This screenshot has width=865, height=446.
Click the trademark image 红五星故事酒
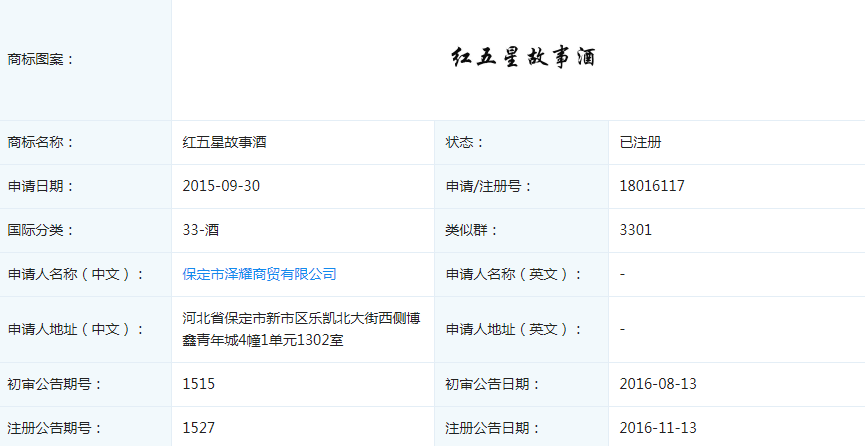pyautogui.click(x=523, y=57)
